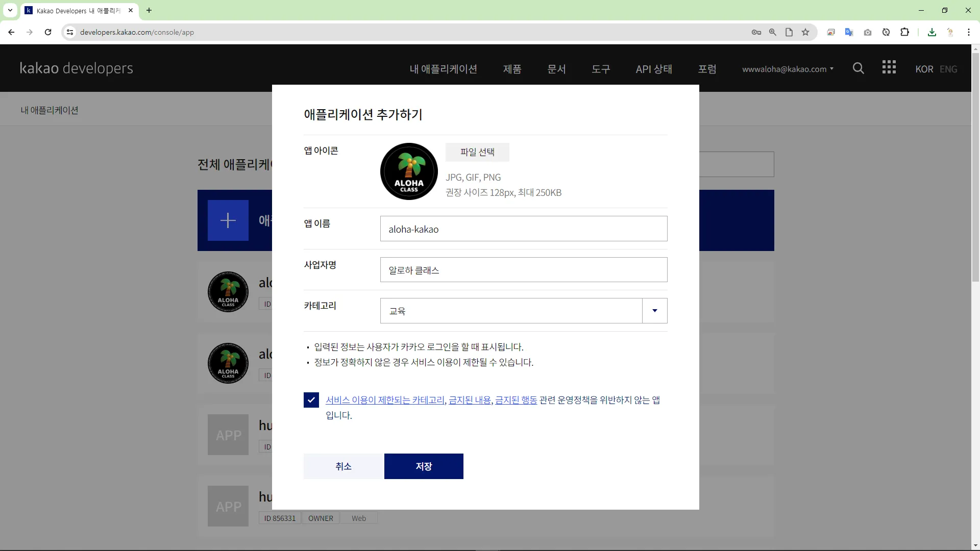The height and width of the screenshot is (551, 980).
Task: Click the Google Translate icon in toolbar
Action: tap(849, 32)
